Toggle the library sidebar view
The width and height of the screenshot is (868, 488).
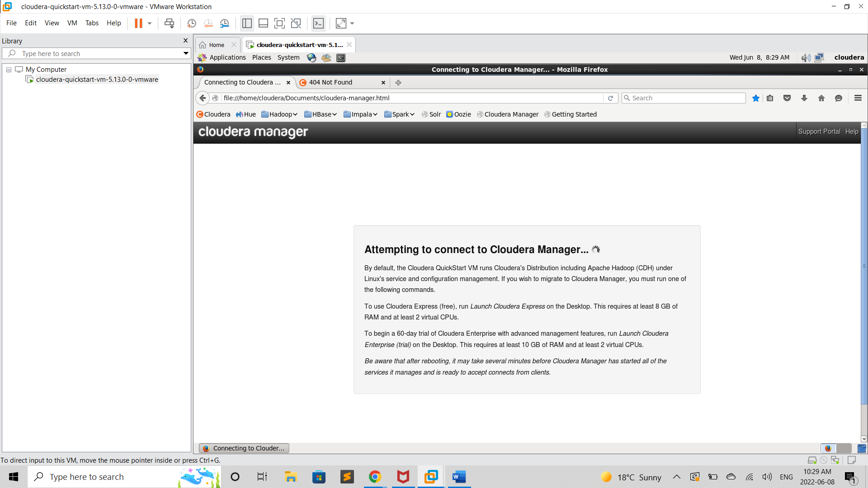coord(247,23)
